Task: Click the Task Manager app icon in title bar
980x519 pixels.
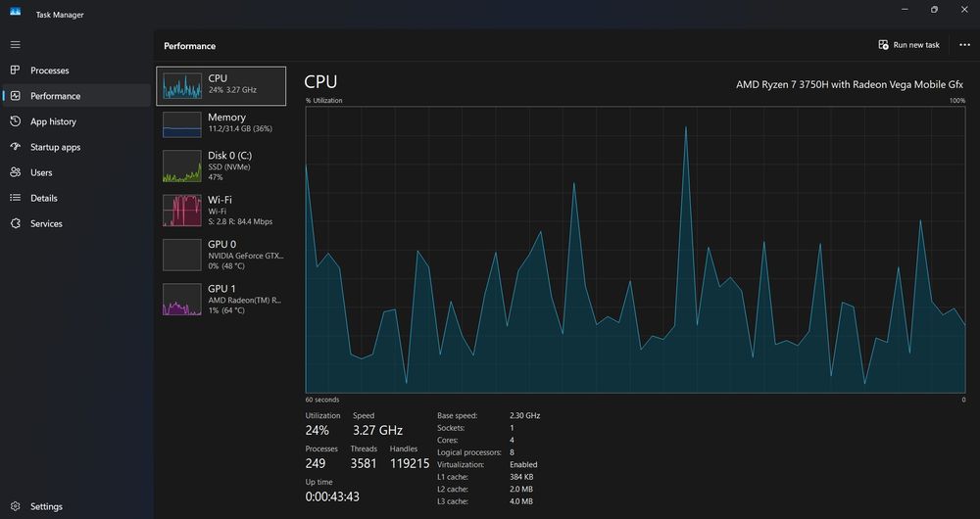Action: (x=15, y=11)
